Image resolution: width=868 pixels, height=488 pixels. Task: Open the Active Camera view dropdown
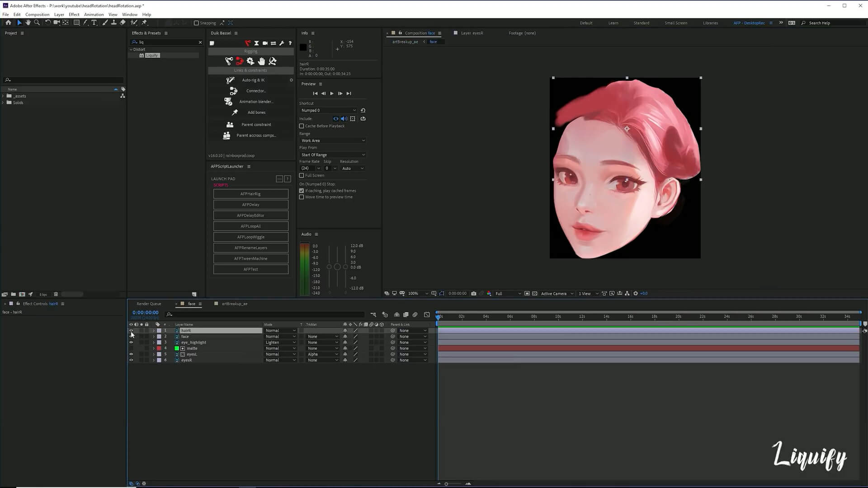557,294
